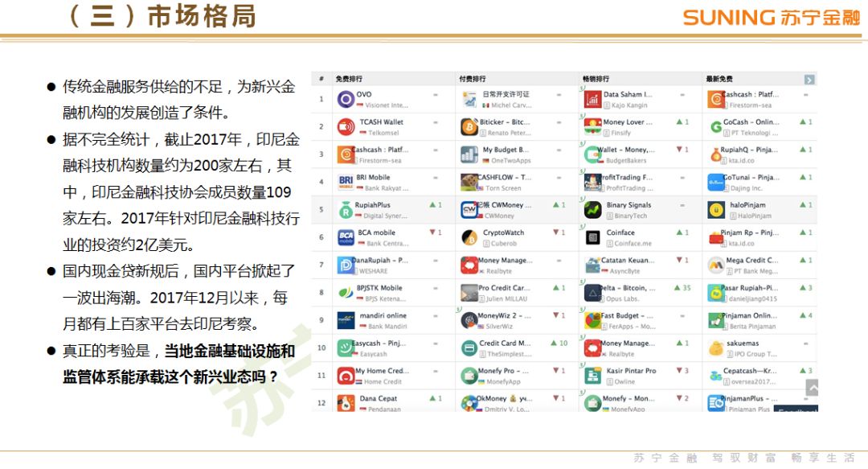Open the Cashcash app in free ranking
The width and height of the screenshot is (868, 469).
pos(380,150)
